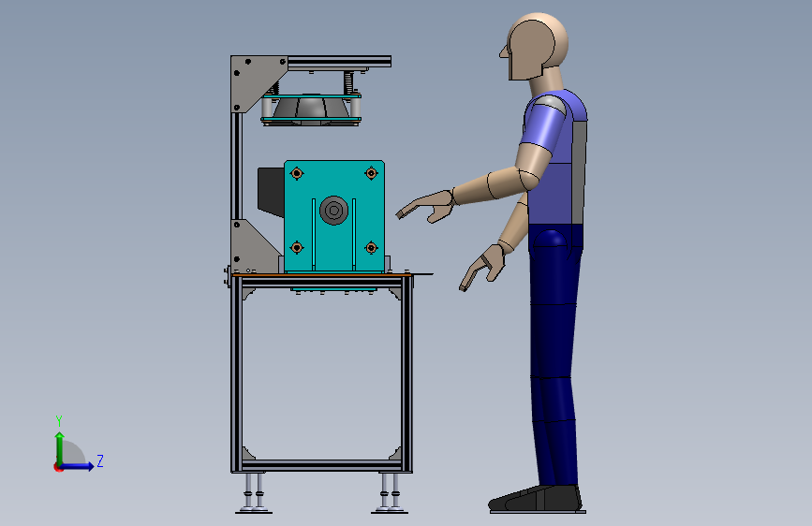Select the top horizontal arm profile

click(339, 62)
